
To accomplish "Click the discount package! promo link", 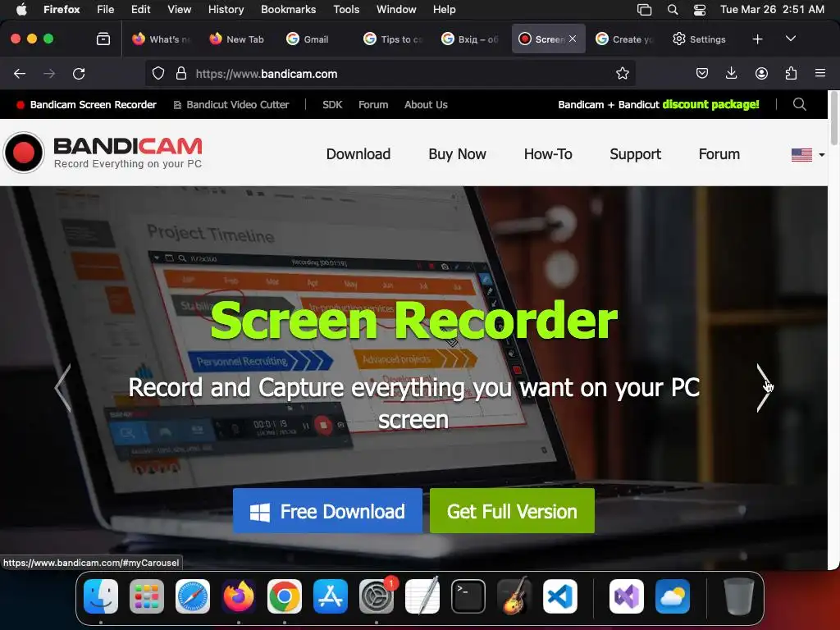I will tap(710, 104).
